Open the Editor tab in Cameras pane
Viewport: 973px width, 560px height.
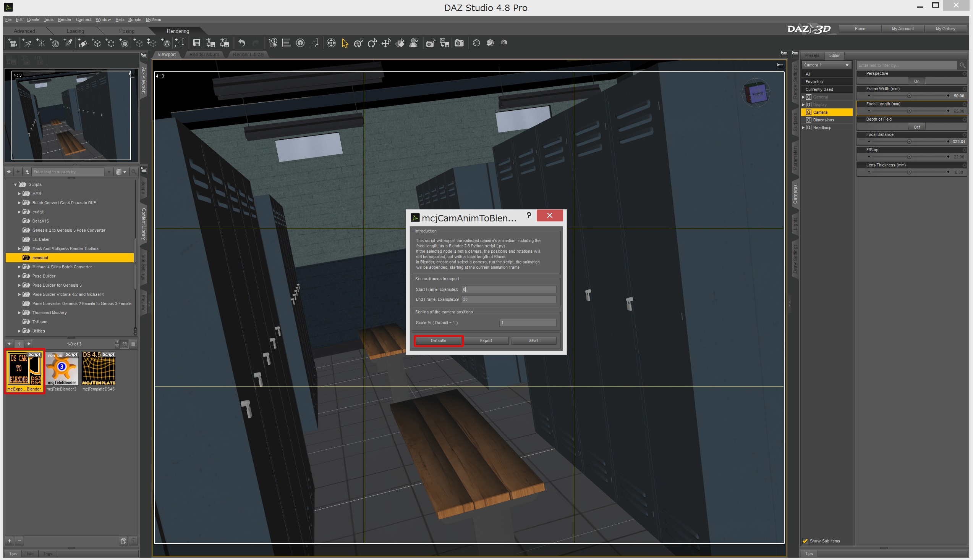834,55
